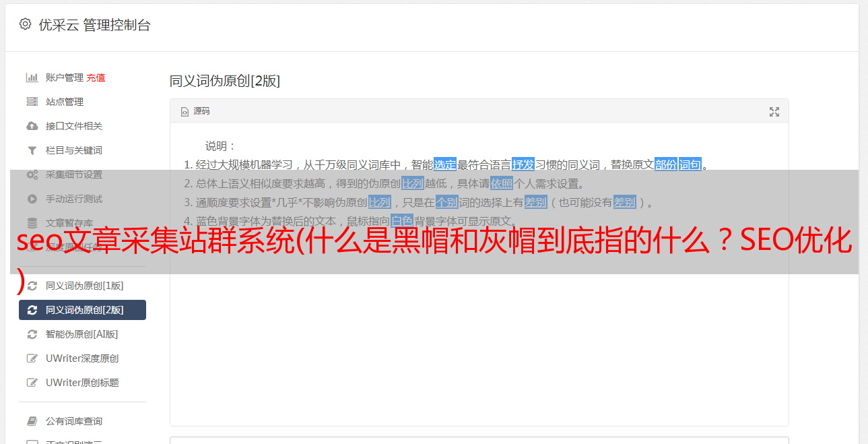Click the 源码 source code icon
Screen dimensions: 868x444
185,112
